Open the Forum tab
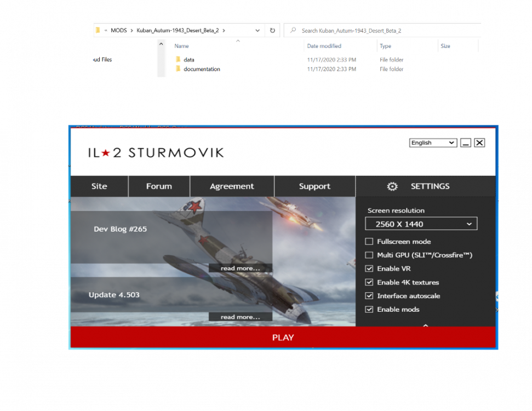Image resolution: width=532 pixels, height=411 pixels. coord(159,186)
